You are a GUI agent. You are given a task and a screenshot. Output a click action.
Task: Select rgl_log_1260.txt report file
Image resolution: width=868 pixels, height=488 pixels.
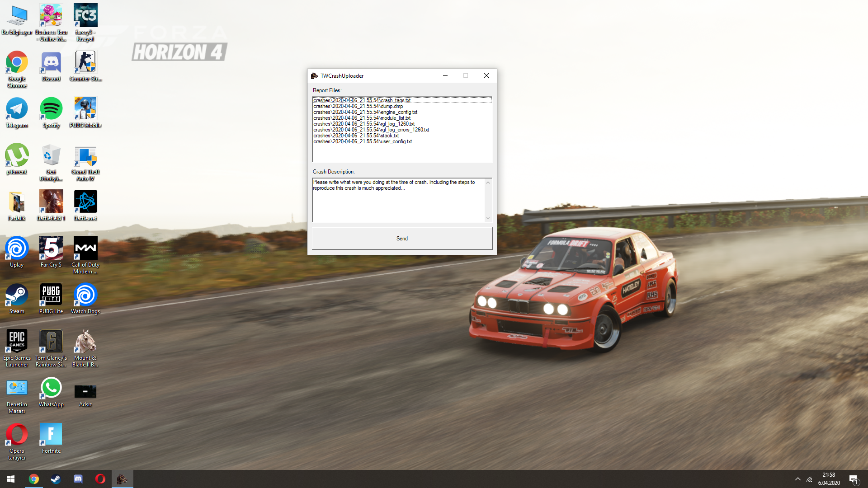point(402,124)
